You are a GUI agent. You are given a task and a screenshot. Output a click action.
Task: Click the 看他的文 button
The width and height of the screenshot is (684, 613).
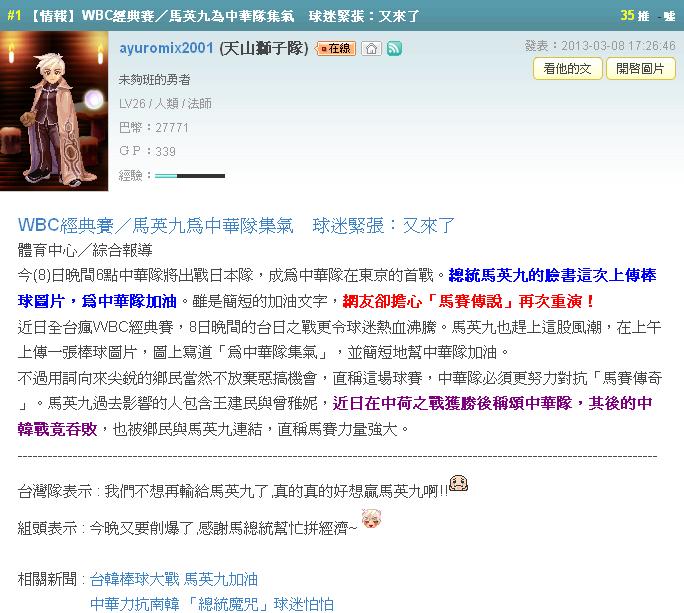tap(567, 69)
